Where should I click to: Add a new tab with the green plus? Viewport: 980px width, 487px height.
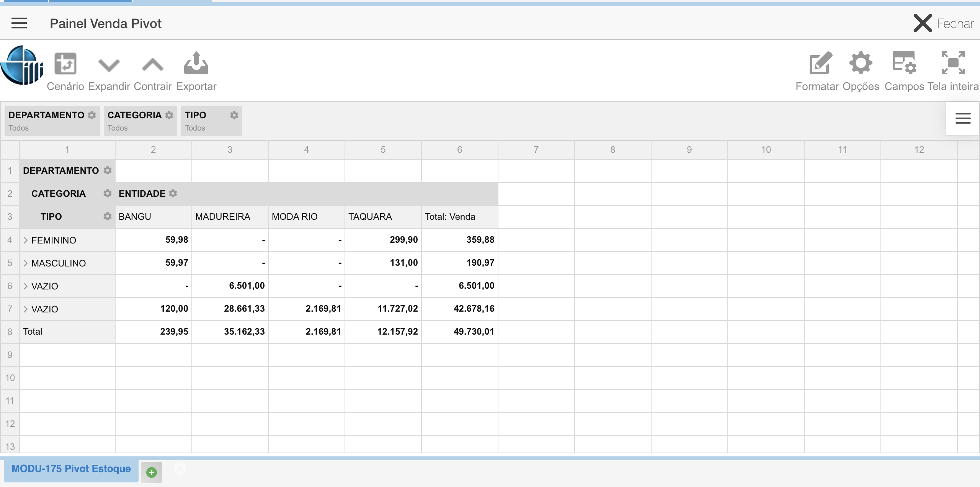(x=152, y=472)
